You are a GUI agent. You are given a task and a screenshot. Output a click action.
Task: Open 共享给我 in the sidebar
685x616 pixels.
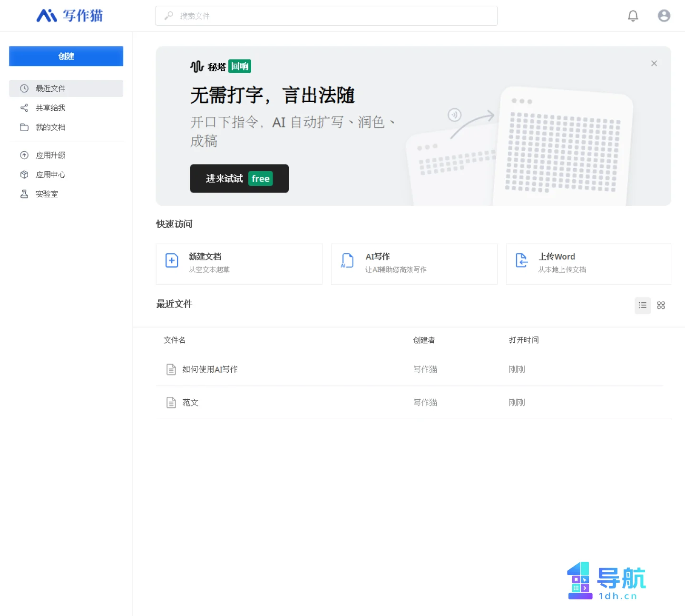[x=66, y=108]
